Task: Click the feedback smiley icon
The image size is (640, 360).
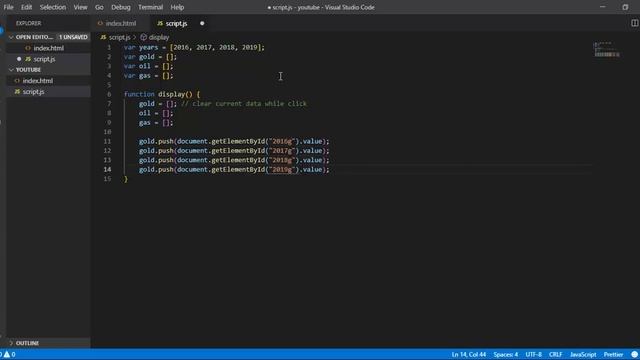Action: pyautogui.click(x=635, y=354)
